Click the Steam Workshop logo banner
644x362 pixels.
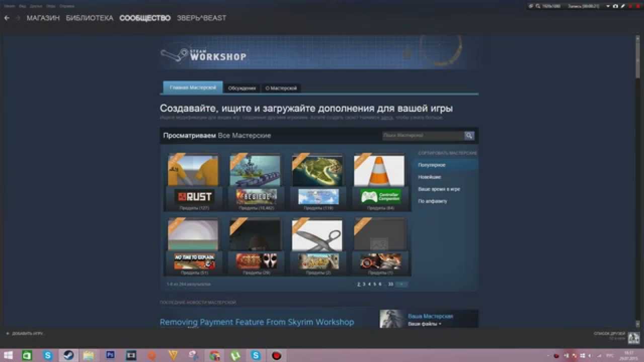[x=204, y=55]
